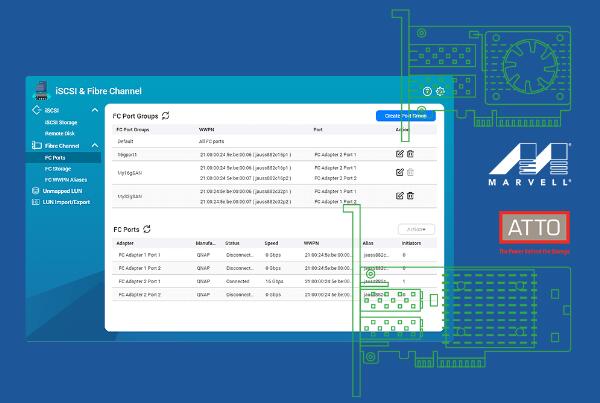Image resolution: width=600 pixels, height=403 pixels.
Task: Click the 16 Gbps speed cell
Action: pyautogui.click(x=274, y=281)
